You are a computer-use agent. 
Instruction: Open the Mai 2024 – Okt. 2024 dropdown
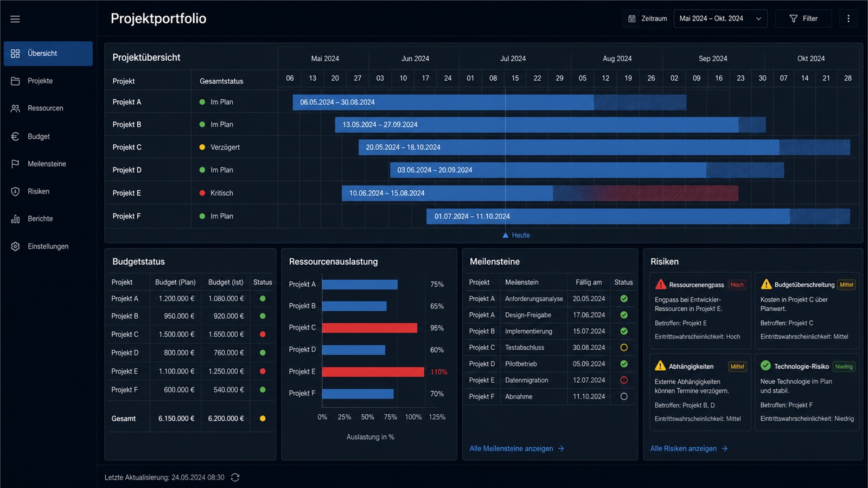pos(720,18)
